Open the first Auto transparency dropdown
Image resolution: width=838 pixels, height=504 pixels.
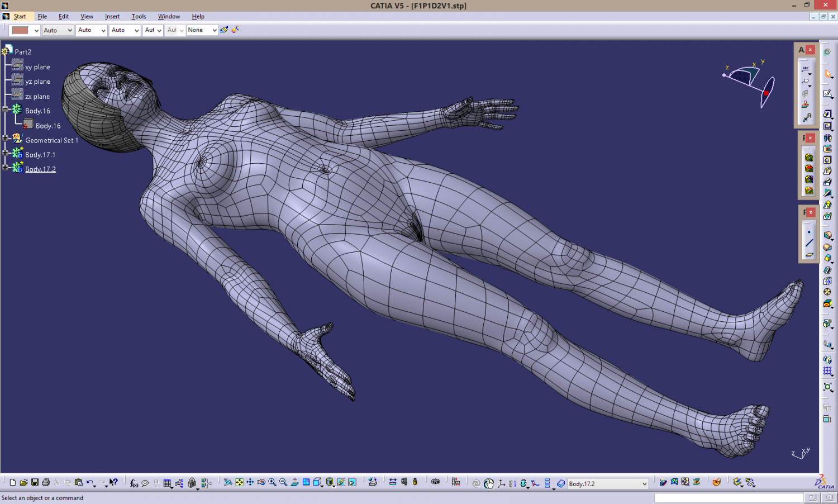[x=70, y=30]
